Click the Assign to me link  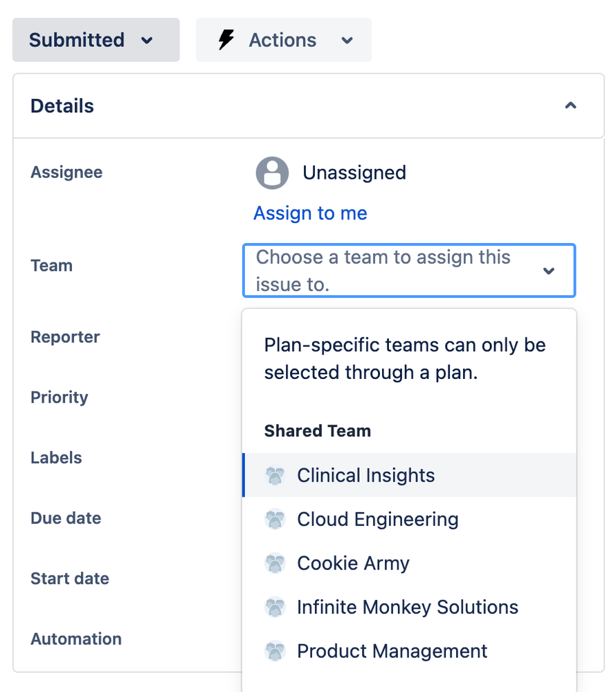[310, 213]
